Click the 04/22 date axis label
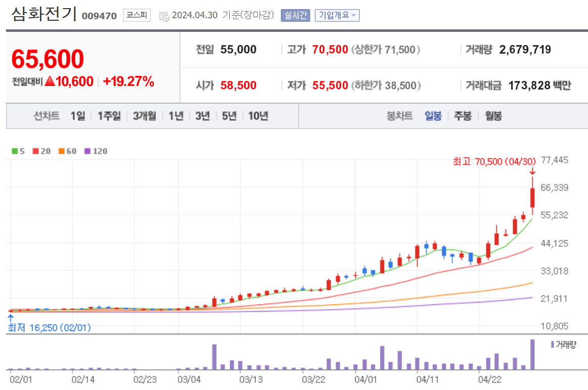The height and width of the screenshot is (390, 588). coord(489,379)
